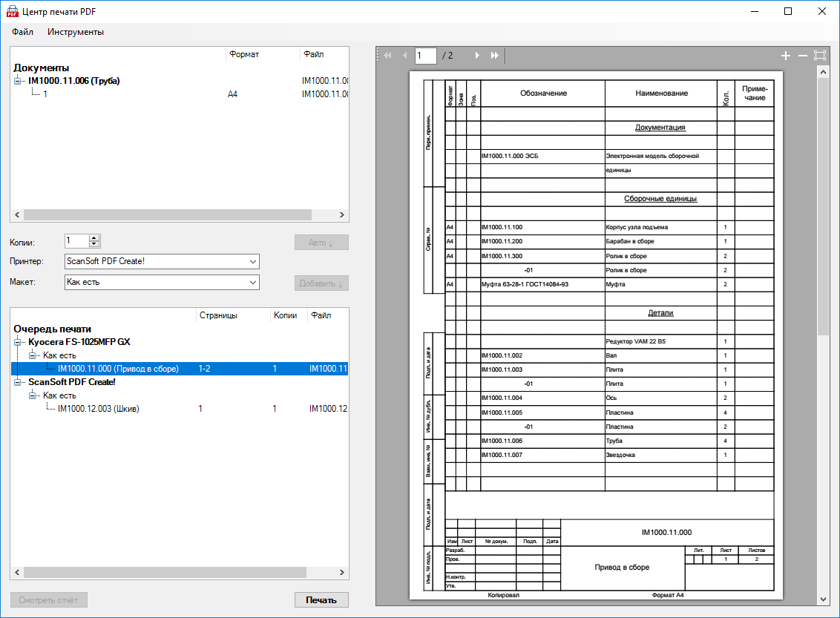Viewport: 840px width, 618px height.
Task: Increase the Копии count with up arrow
Action: 94,238
